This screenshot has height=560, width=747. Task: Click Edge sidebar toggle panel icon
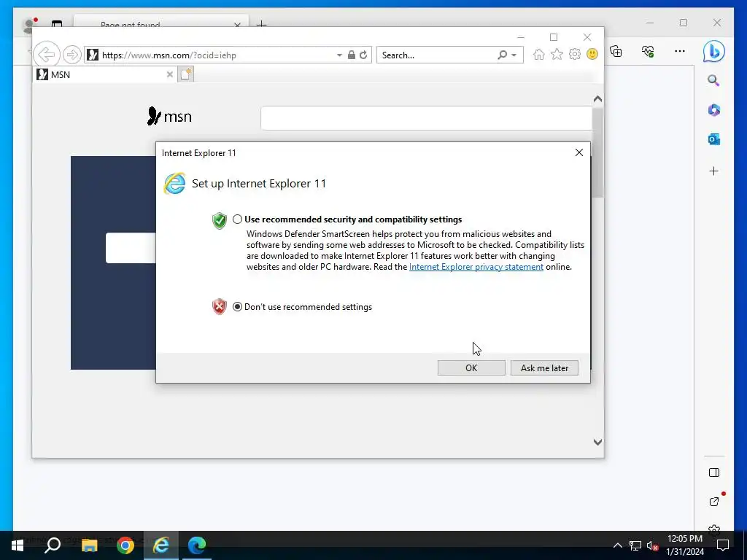pyautogui.click(x=713, y=472)
